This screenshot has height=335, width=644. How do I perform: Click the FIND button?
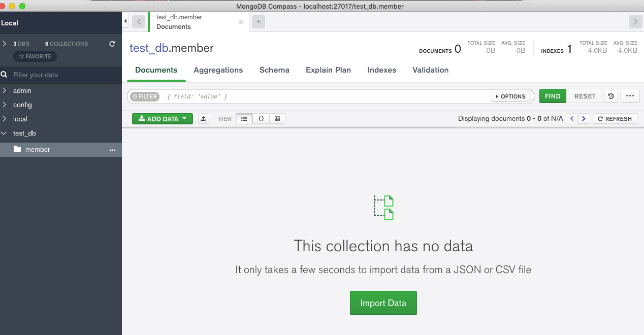click(553, 96)
